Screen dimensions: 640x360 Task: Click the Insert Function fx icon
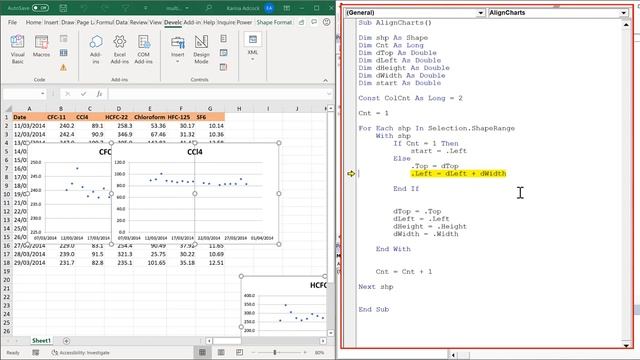click(x=99, y=94)
